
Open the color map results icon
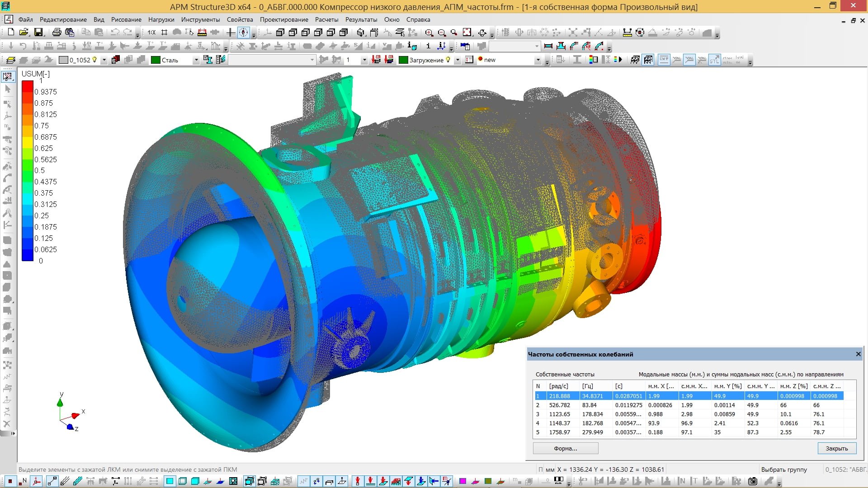(594, 60)
